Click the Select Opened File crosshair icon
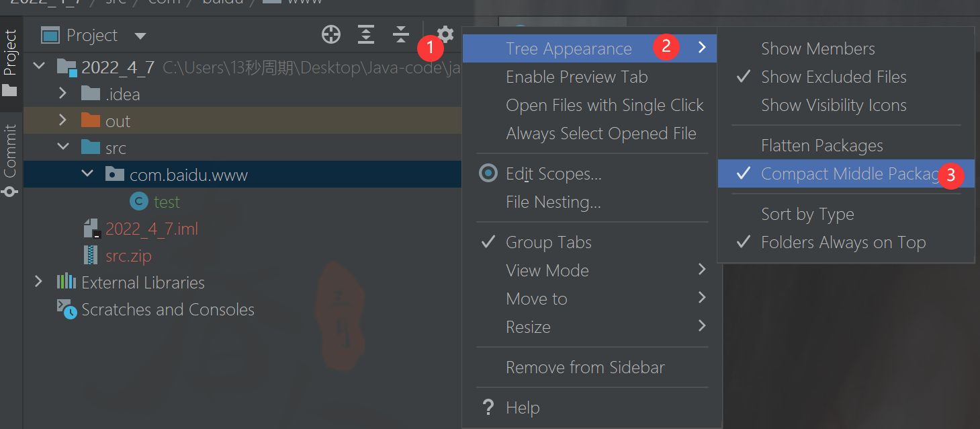This screenshot has height=429, width=980. coord(331,35)
